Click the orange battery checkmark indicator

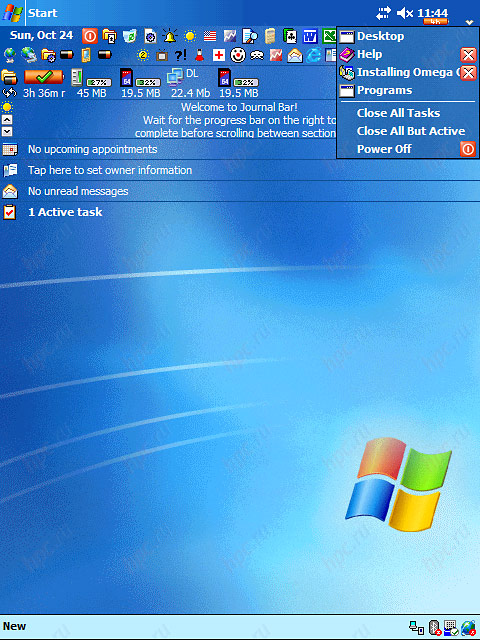44,76
